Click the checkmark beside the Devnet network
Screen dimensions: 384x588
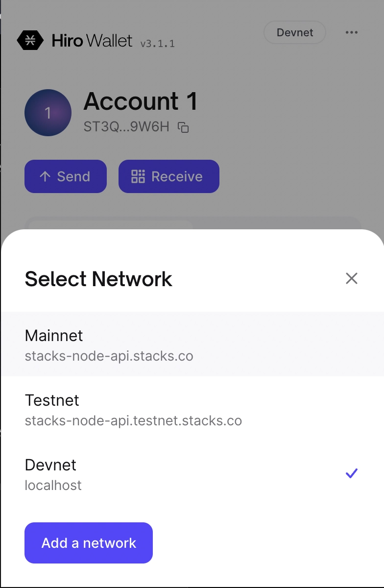(x=352, y=473)
